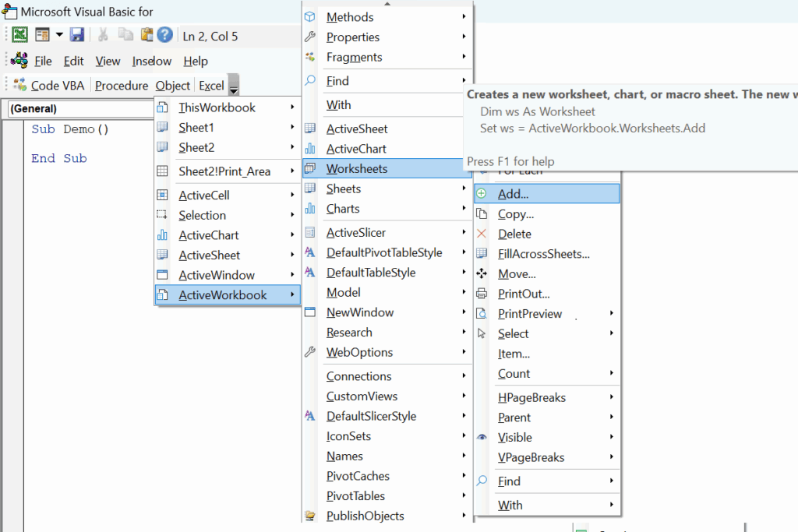Open the File menu

tap(43, 61)
